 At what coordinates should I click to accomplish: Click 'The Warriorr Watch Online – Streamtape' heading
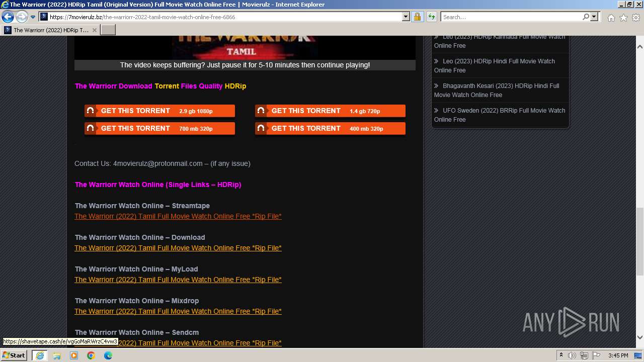pos(142,206)
